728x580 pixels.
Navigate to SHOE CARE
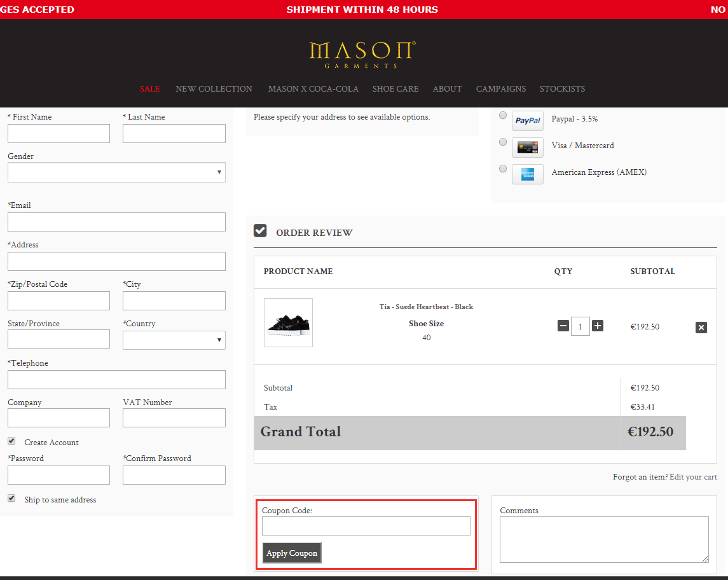(395, 88)
